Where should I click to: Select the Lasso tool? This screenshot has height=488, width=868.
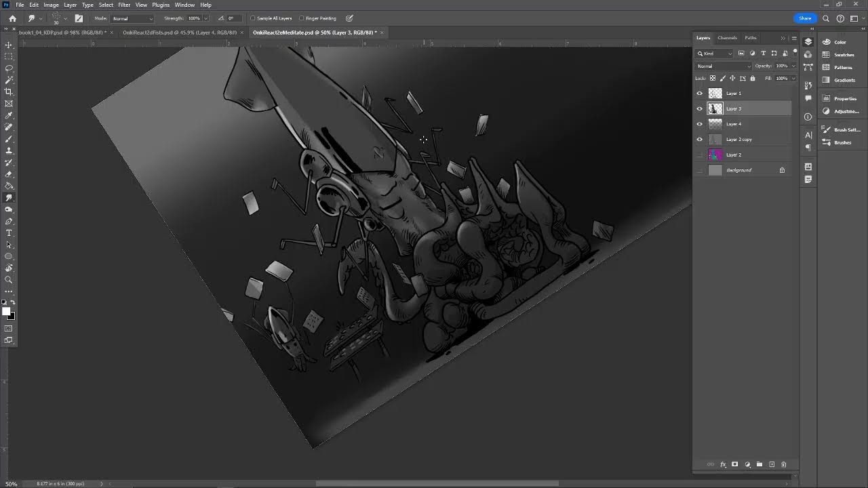[9, 68]
